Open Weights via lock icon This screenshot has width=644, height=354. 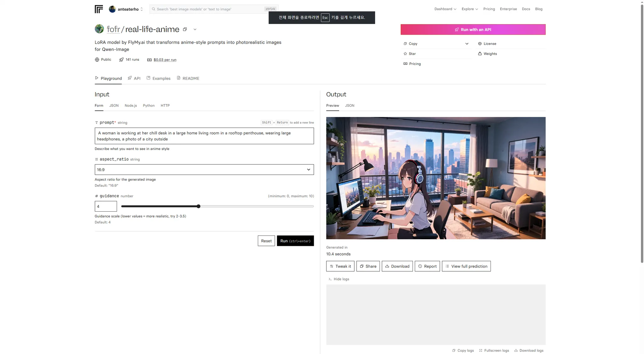point(480,54)
